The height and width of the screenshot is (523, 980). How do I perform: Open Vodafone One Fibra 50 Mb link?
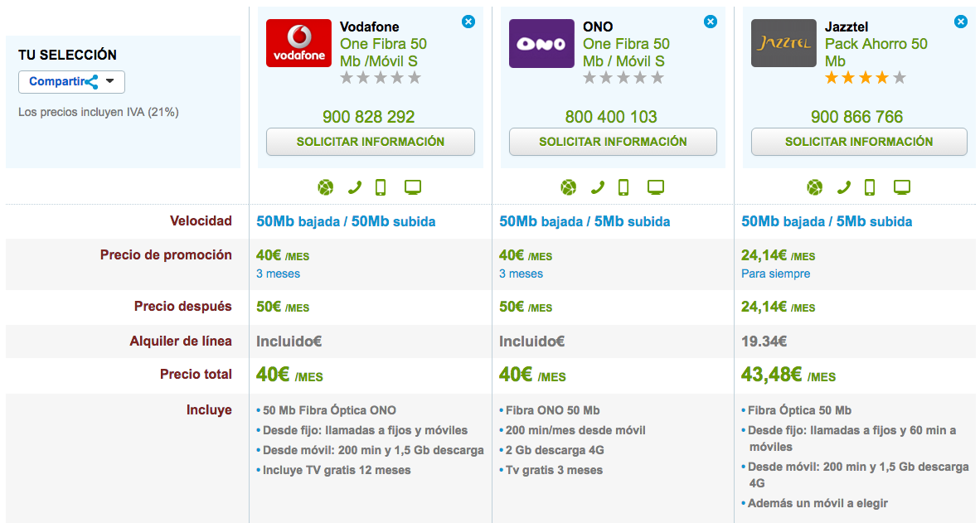(x=383, y=52)
